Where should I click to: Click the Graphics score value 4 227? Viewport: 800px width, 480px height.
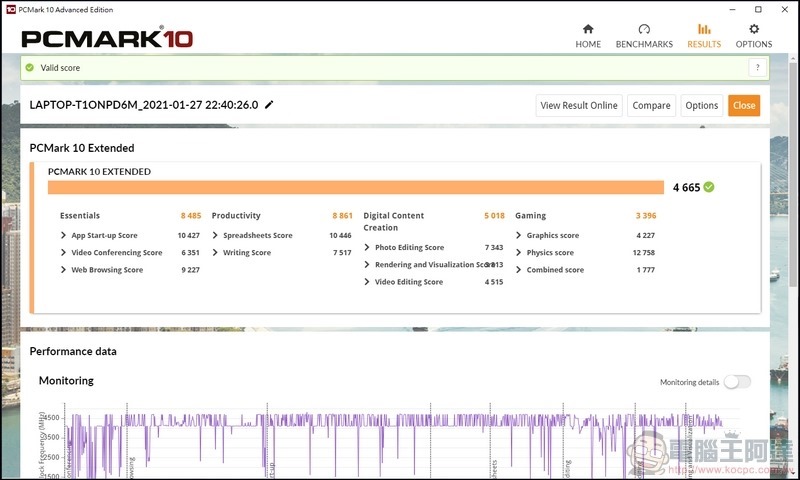[x=645, y=235]
